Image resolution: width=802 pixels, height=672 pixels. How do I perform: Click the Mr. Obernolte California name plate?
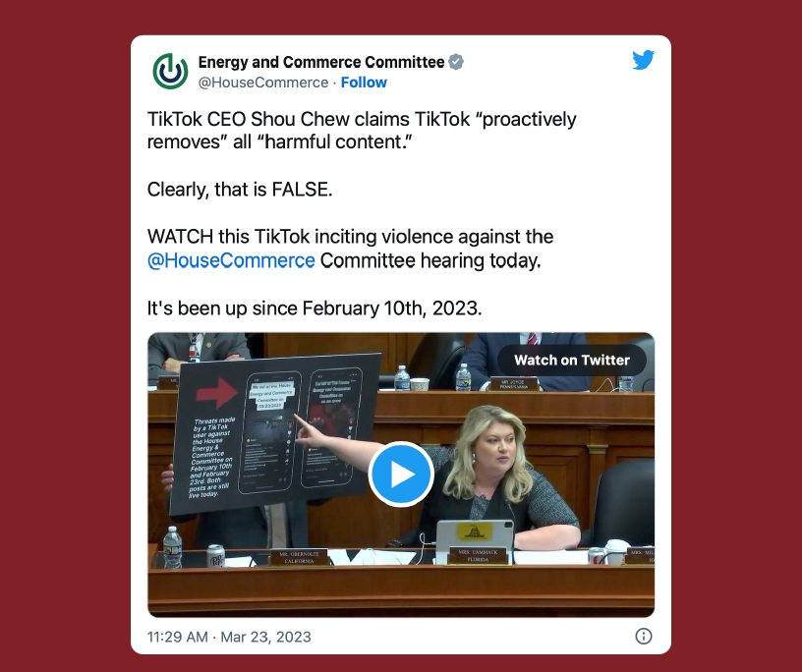point(299,557)
